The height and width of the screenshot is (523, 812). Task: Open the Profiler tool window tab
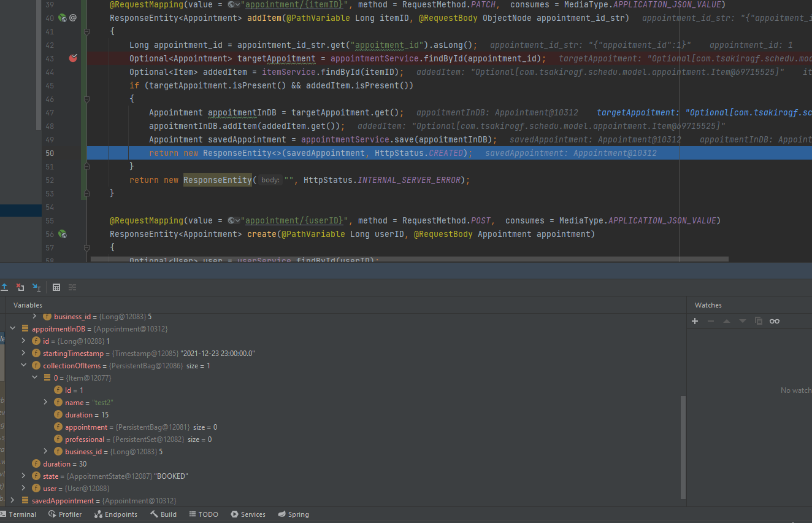click(x=65, y=514)
